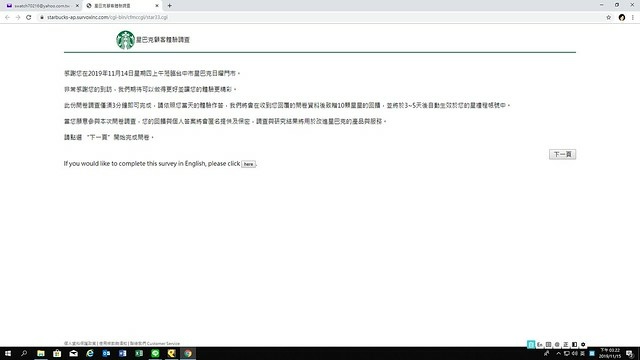Open a new browser tab

[x=169, y=6]
